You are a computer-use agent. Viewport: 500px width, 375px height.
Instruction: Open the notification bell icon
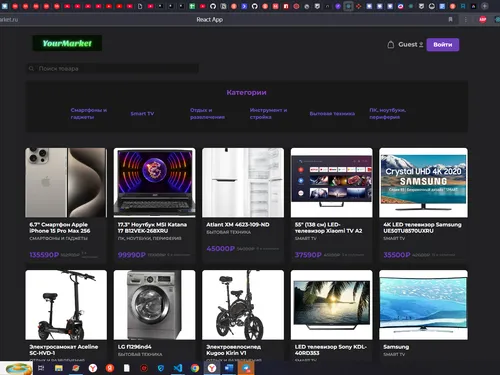pyautogui.click(x=391, y=45)
